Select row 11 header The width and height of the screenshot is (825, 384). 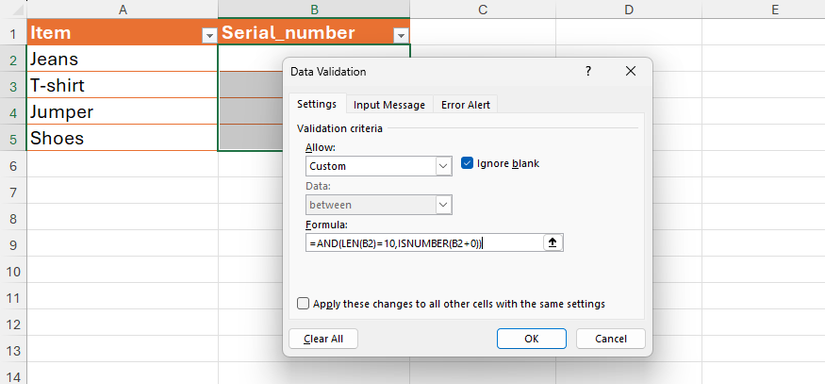(x=13, y=296)
